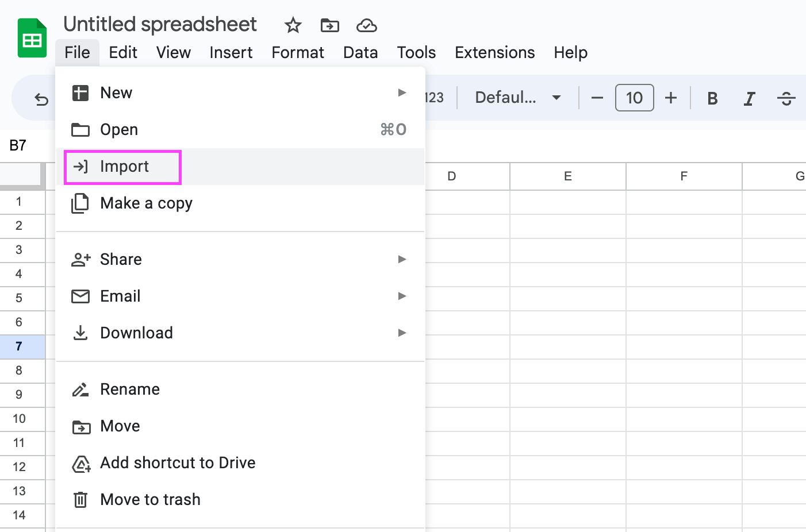Increase the font size
Image resolution: width=806 pixels, height=532 pixels.
tap(671, 98)
